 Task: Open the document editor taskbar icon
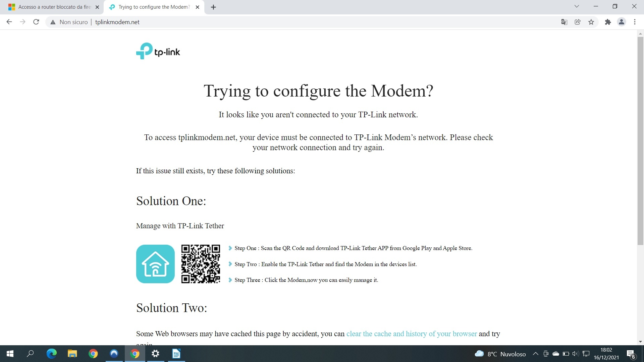click(x=176, y=354)
